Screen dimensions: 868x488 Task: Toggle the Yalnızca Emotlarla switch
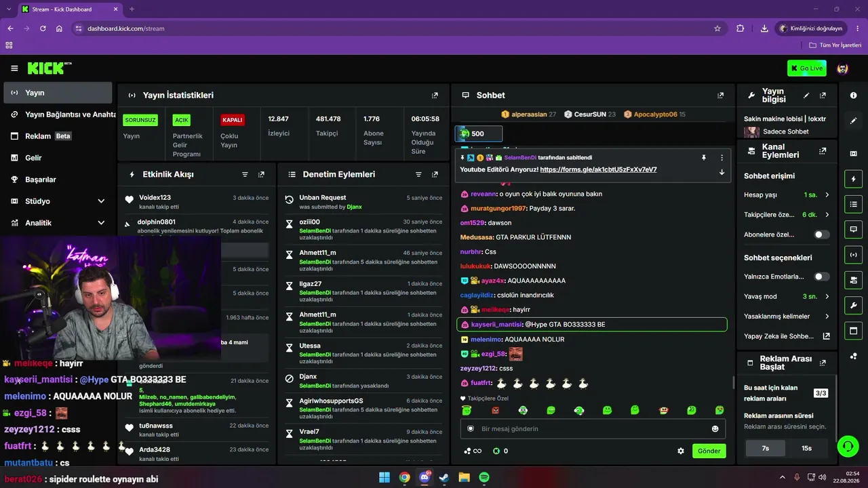pos(822,277)
